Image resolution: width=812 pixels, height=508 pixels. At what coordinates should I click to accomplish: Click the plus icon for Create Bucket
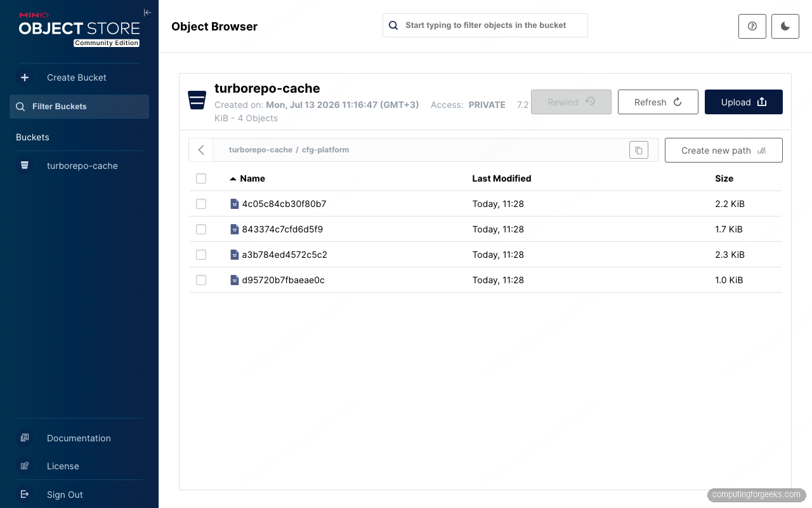click(25, 77)
